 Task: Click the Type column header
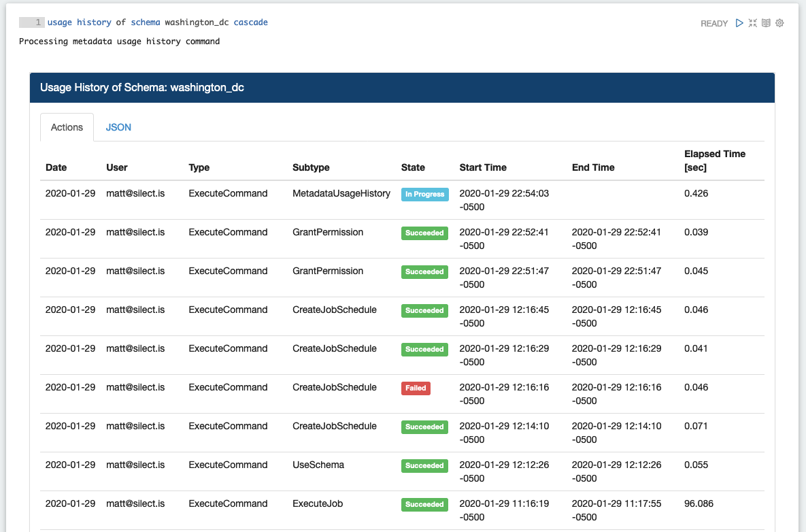199,167
